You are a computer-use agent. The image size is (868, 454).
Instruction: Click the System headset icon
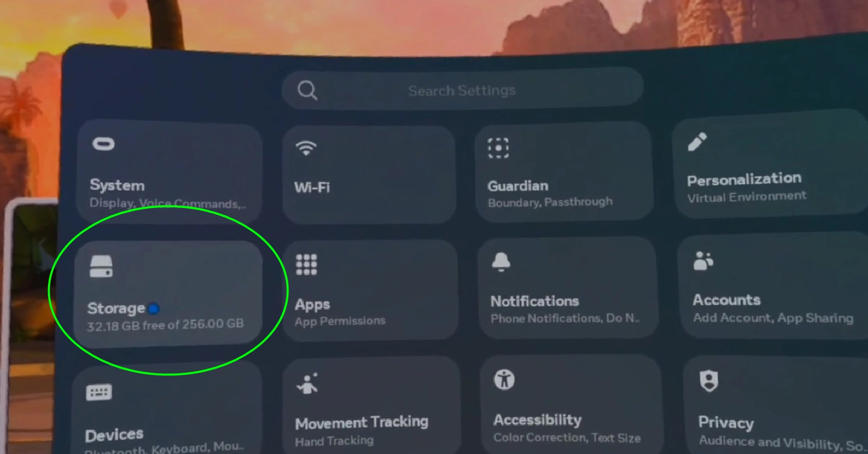pyautogui.click(x=103, y=144)
